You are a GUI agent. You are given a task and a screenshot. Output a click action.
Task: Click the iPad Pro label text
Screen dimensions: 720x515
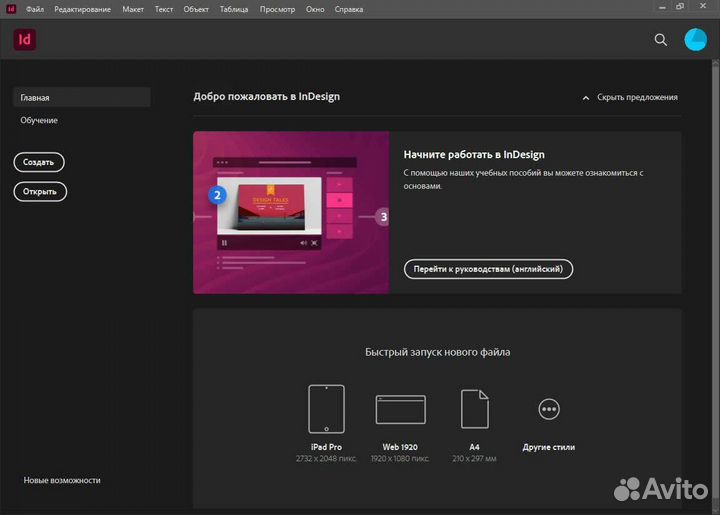[x=326, y=447]
